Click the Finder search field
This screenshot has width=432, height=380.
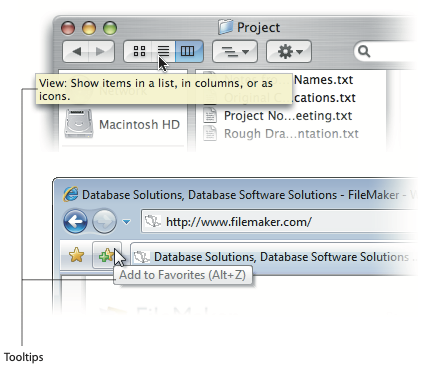(385, 51)
